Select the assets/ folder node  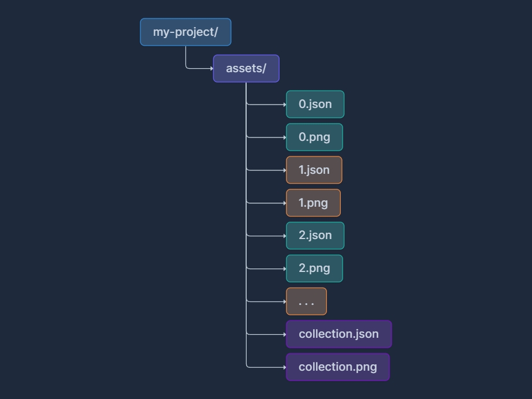pos(246,69)
